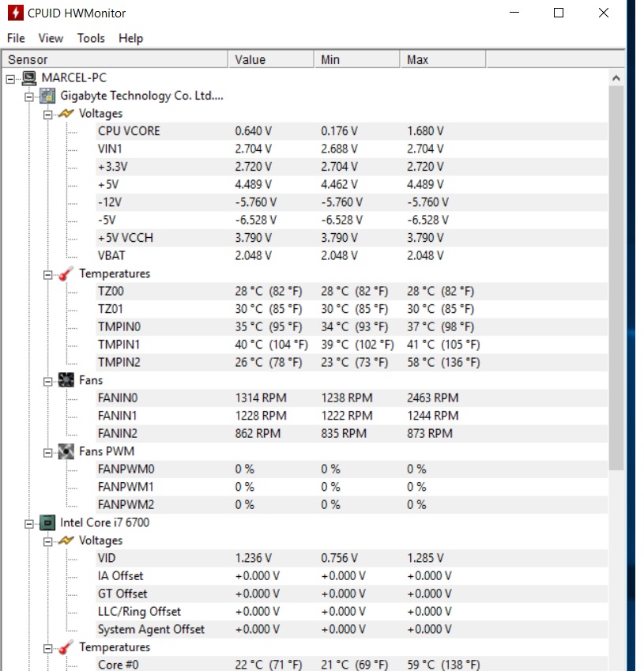Select the VID voltage row
The image size is (644, 671).
(352, 559)
